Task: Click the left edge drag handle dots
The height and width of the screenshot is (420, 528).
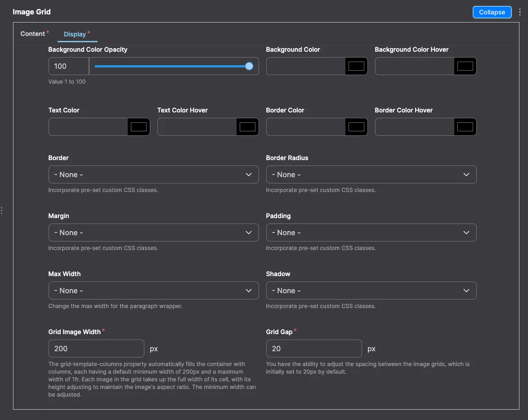Action: [2, 210]
